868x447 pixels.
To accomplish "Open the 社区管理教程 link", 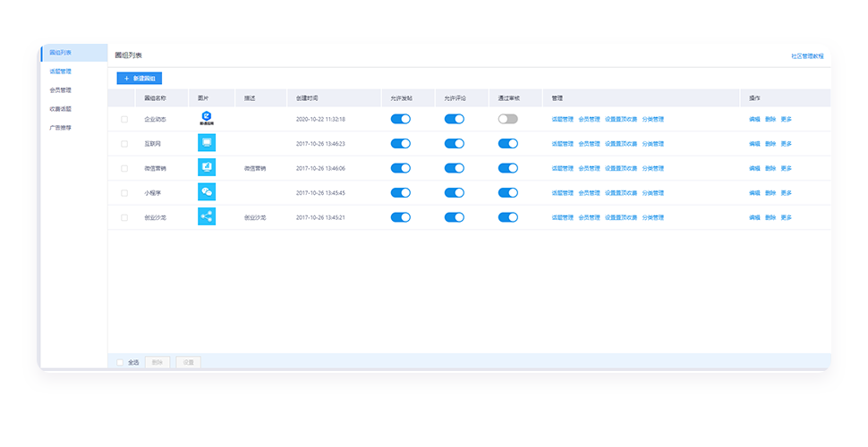I will (x=806, y=55).
